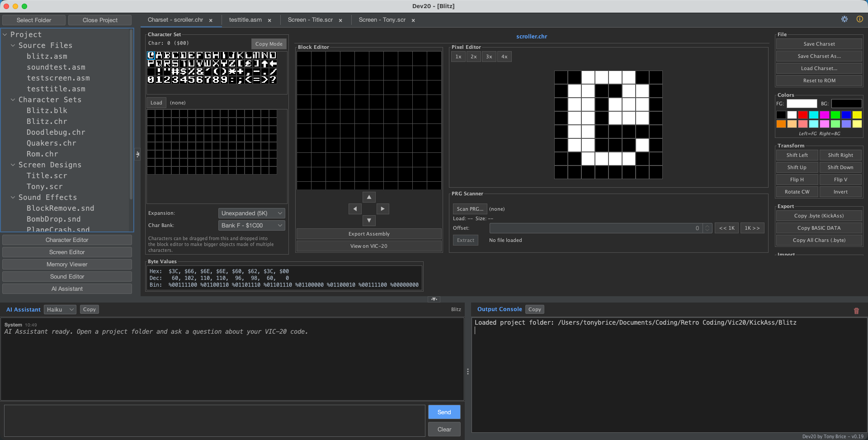Toggle Copy Mode in Character Set
Image resolution: width=868 pixels, height=440 pixels.
coord(269,44)
